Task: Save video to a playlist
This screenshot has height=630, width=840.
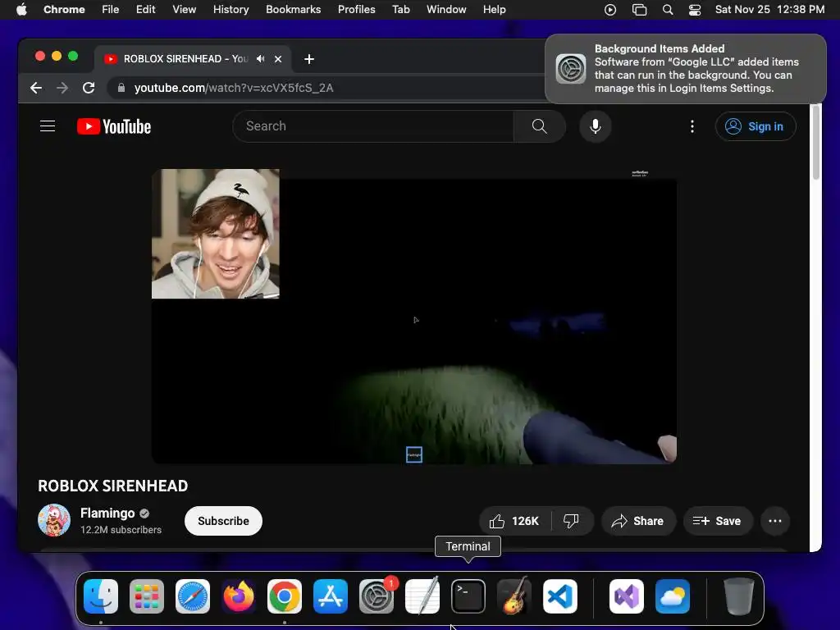Action: pyautogui.click(x=718, y=521)
